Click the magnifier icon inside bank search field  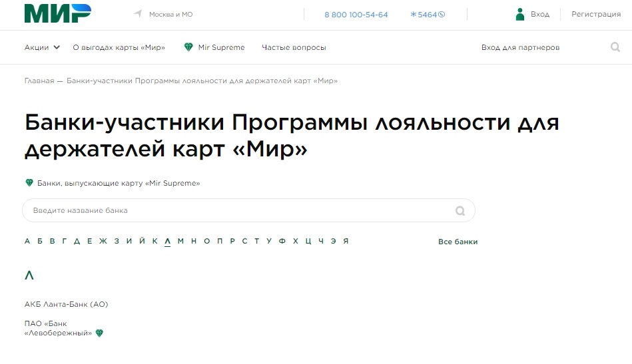coord(460,210)
